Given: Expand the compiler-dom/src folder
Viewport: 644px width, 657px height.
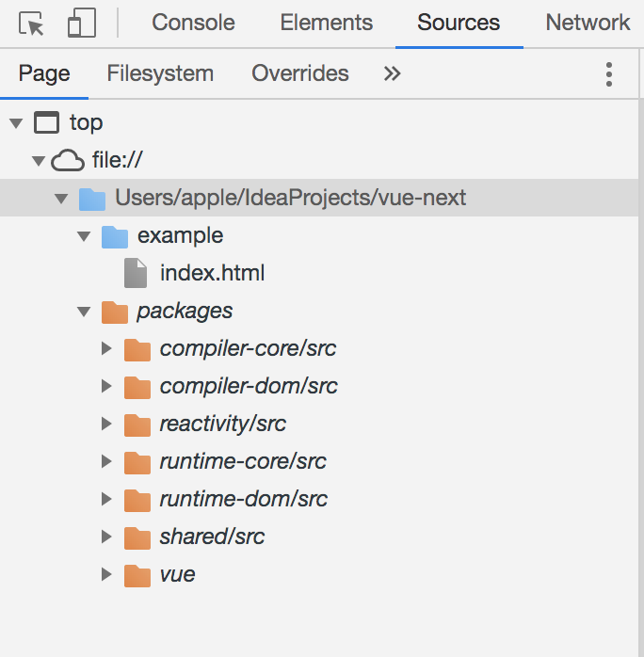Looking at the screenshot, I should coord(106,386).
